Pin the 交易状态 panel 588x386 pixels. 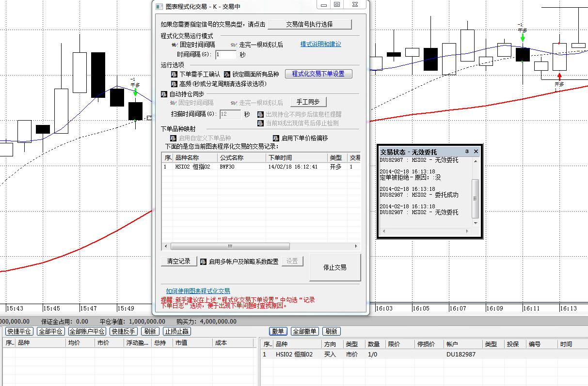point(467,152)
